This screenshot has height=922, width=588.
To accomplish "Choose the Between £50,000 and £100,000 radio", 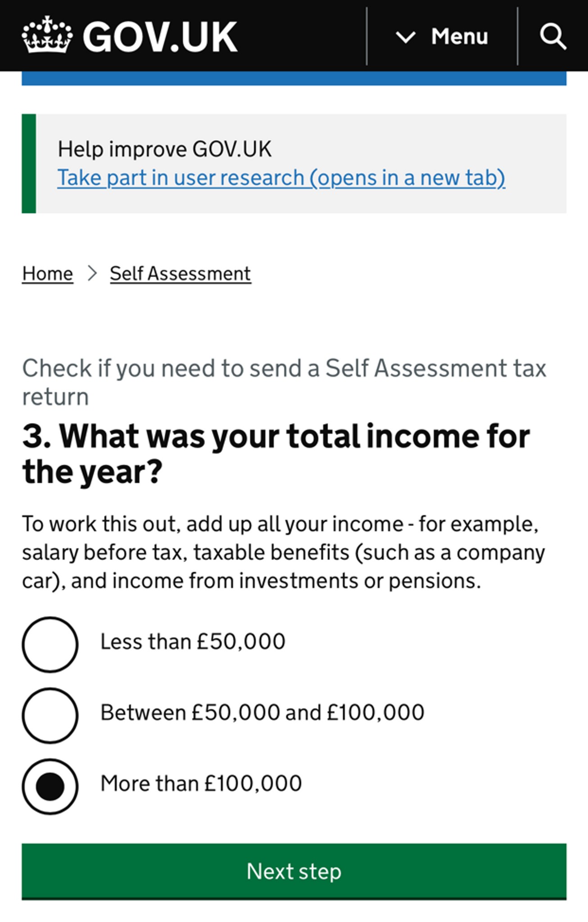I will click(x=50, y=715).
